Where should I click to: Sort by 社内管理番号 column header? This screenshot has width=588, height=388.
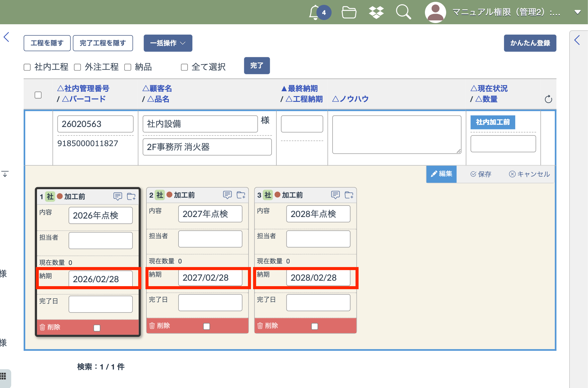[x=83, y=89]
